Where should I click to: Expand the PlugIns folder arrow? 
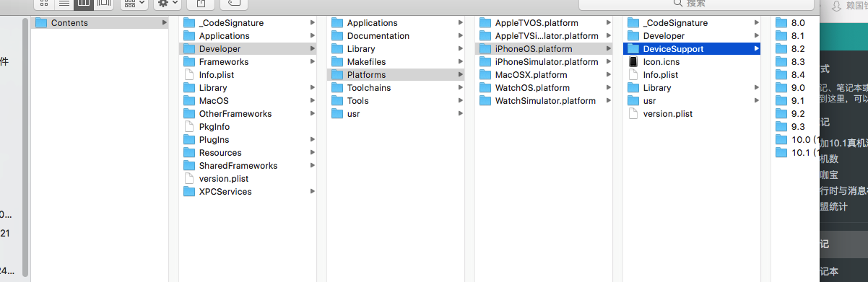pyautogui.click(x=313, y=140)
